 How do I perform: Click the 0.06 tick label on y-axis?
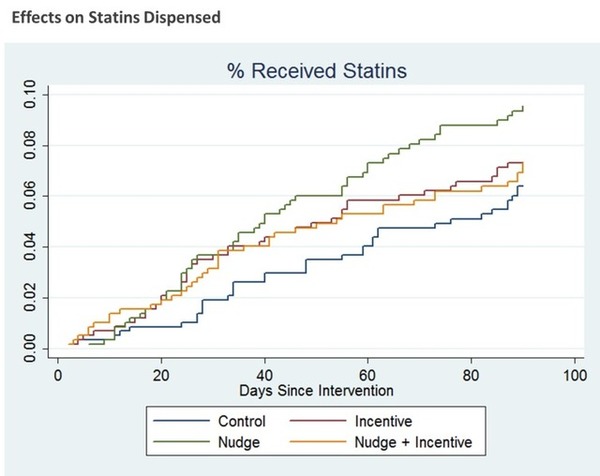[x=31, y=197]
